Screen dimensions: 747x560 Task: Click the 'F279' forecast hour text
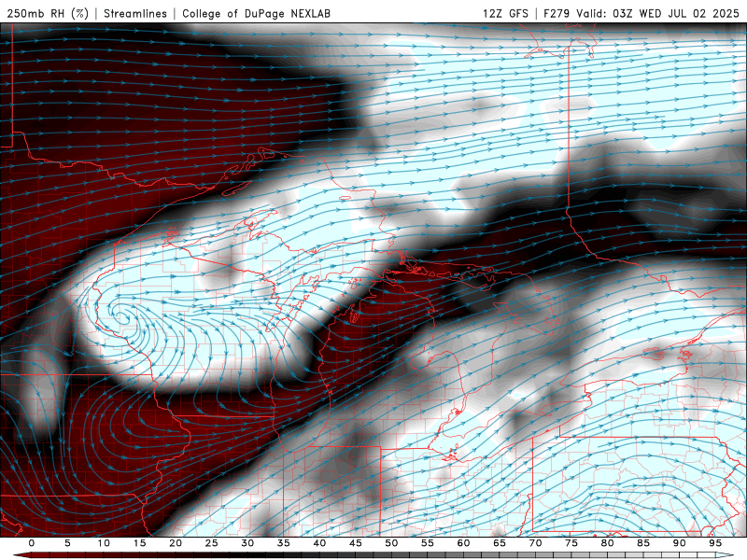(x=557, y=13)
